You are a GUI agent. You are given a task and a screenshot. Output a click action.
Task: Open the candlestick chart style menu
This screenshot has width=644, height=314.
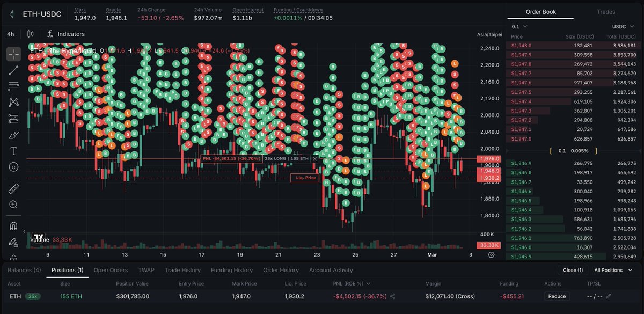[30, 34]
